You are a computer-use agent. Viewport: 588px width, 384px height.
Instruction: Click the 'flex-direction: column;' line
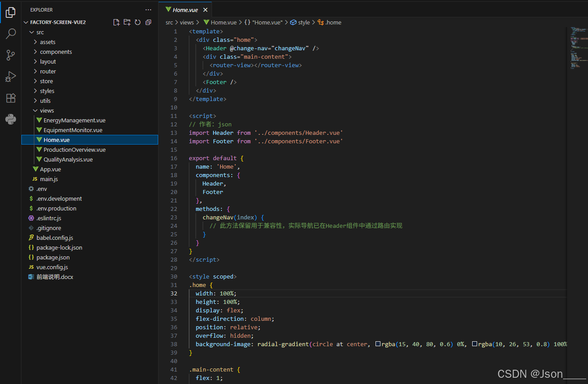tap(235, 319)
